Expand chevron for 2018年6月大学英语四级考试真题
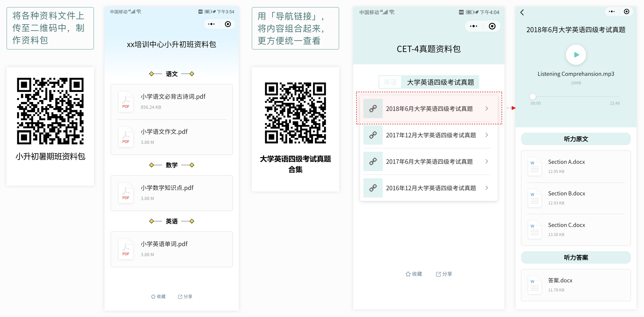This screenshot has height=317, width=644. tap(487, 109)
